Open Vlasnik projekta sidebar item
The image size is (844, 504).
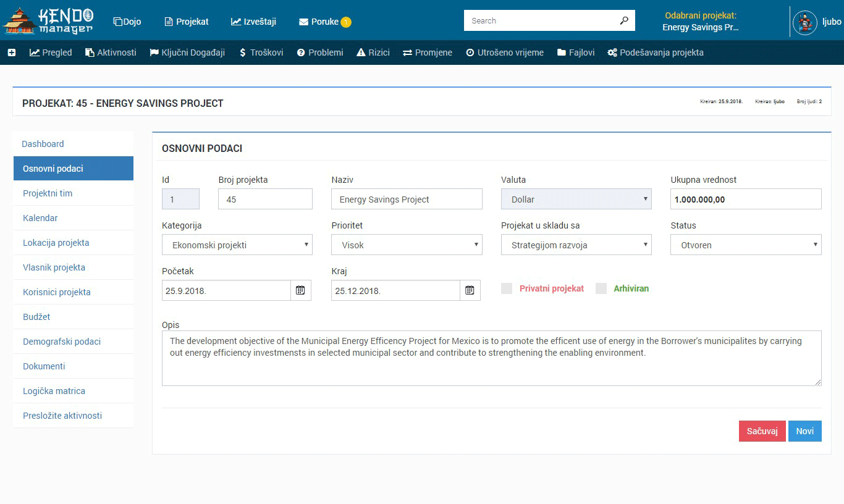tap(74, 267)
